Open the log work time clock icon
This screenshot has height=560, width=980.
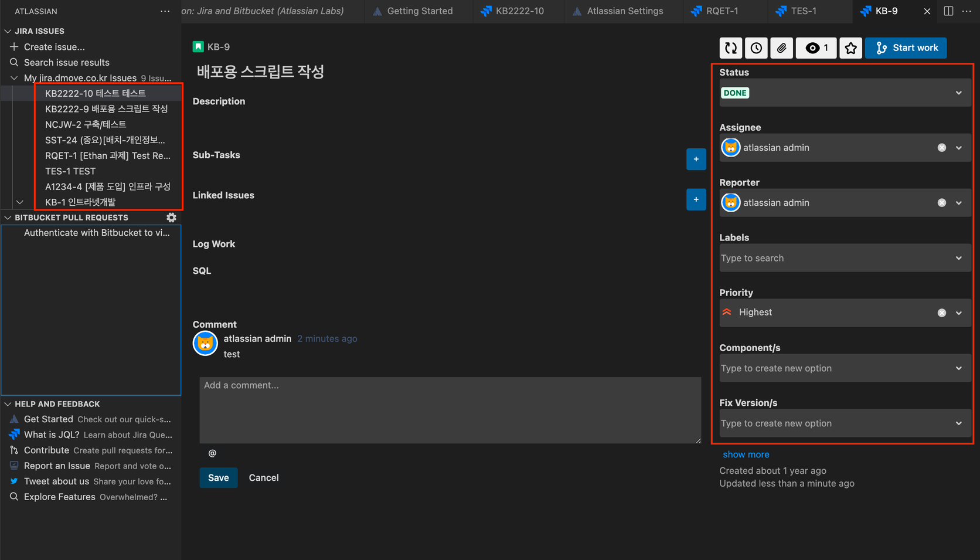coord(756,47)
